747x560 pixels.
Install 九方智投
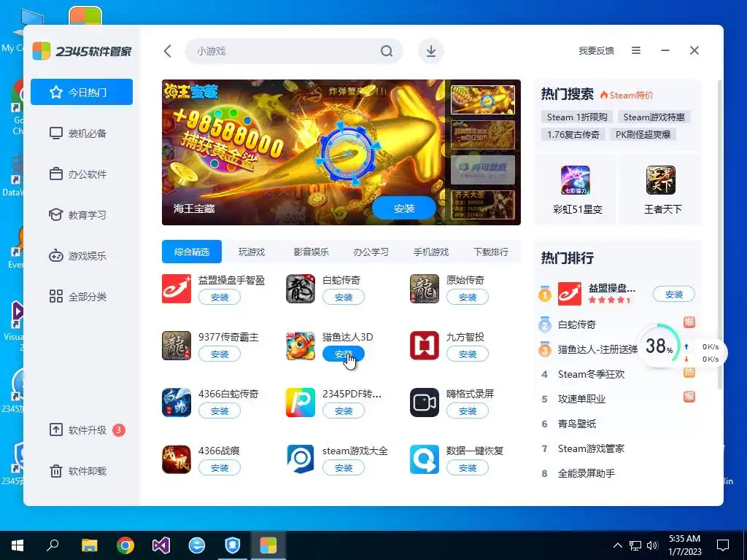468,354
